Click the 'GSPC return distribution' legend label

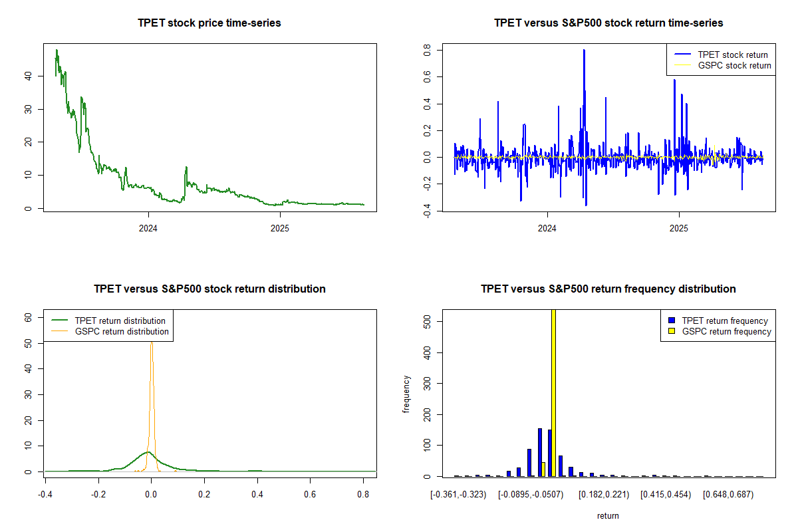point(122,331)
